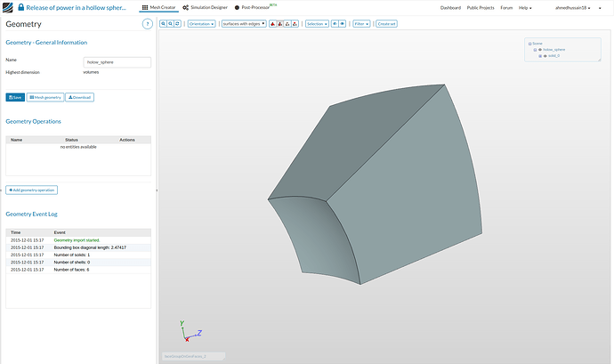This screenshot has width=614, height=364.
Task: Open the Public Projects link
Action: click(x=481, y=7)
